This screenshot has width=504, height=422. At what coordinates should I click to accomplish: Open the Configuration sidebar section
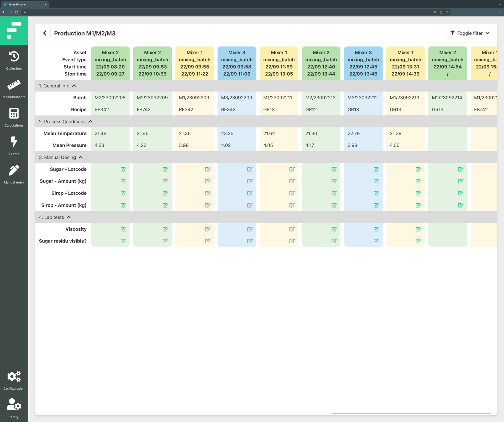(x=14, y=380)
